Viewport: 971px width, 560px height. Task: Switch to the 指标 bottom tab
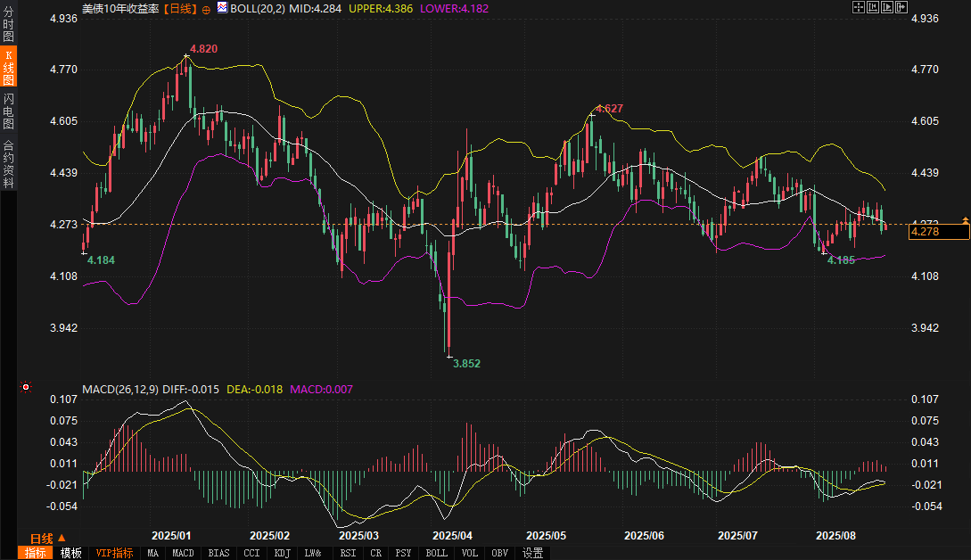pyautogui.click(x=36, y=553)
